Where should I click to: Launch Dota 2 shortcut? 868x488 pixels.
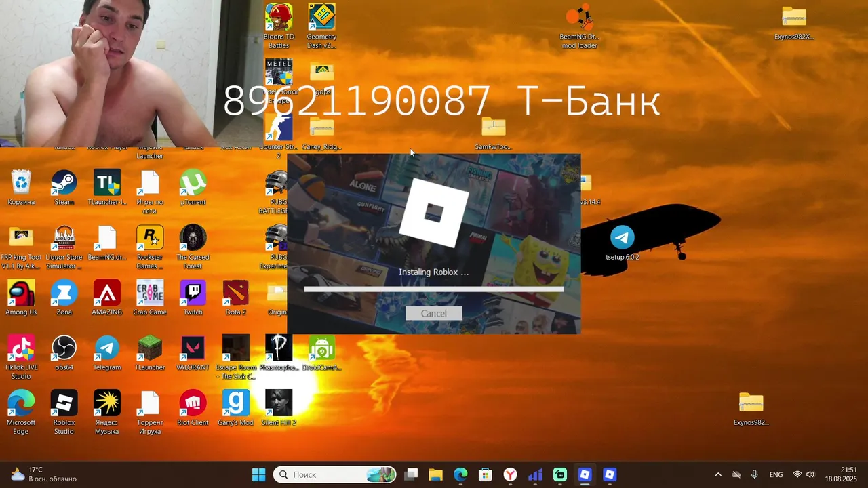236,298
